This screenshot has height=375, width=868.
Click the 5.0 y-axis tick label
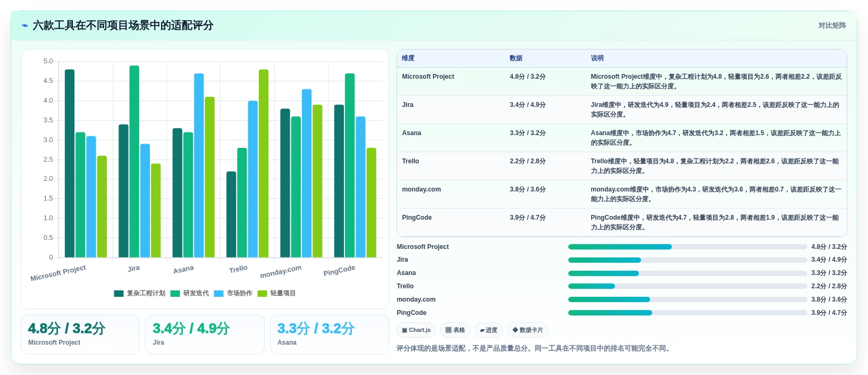[x=48, y=61]
